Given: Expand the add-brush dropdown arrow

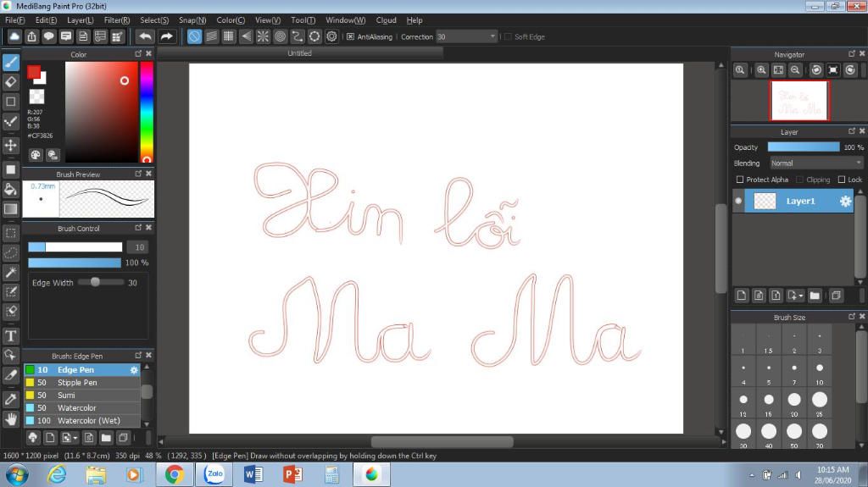Looking at the screenshot, I should (75, 439).
